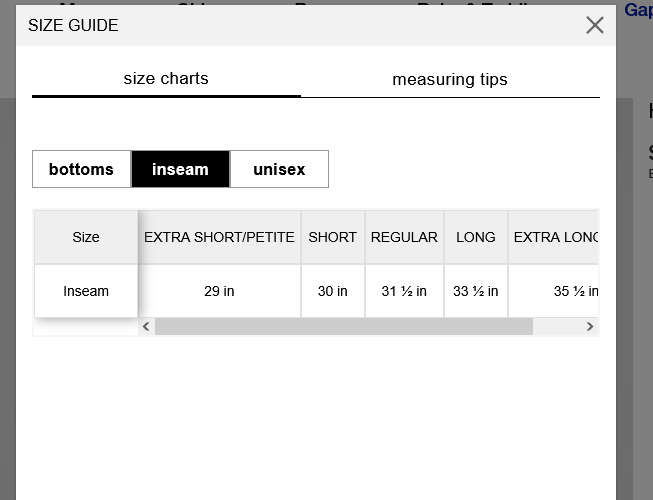Open the Gap link behind the dialog

tap(638, 10)
